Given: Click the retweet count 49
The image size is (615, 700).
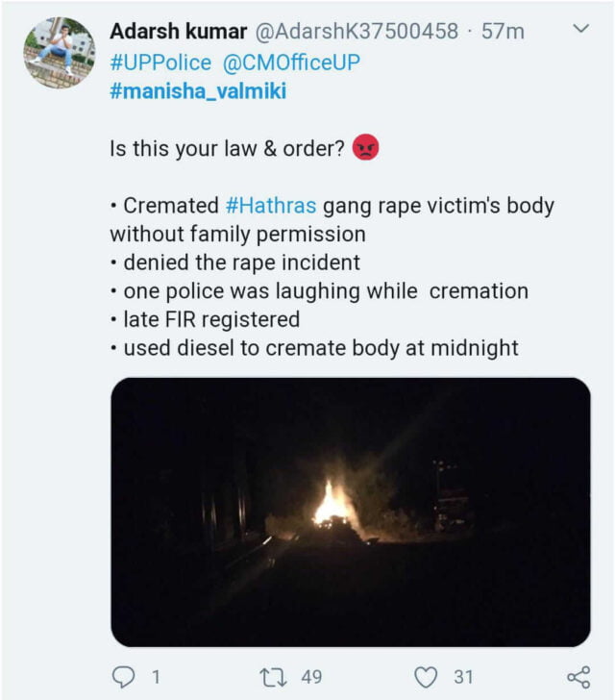Looking at the screenshot, I should 311,677.
